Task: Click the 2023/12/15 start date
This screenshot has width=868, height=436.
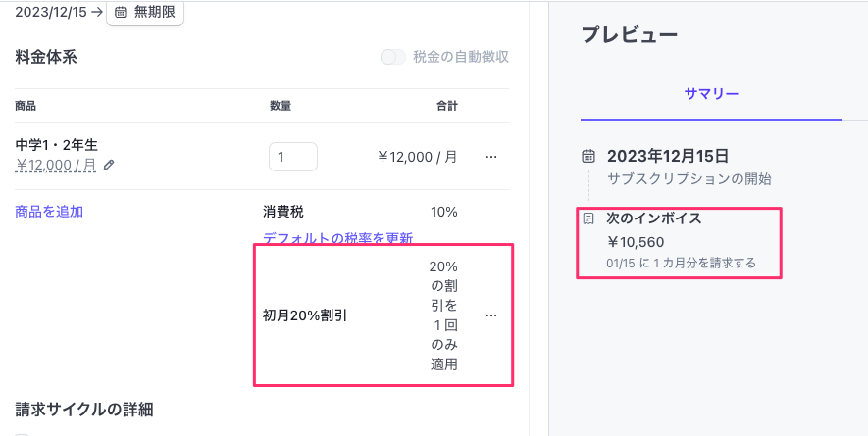Action: [51, 12]
